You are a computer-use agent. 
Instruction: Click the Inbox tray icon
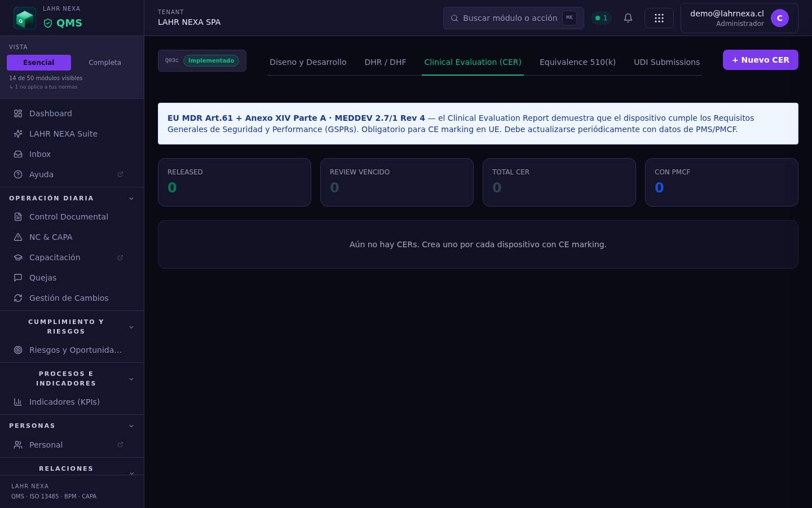[18, 154]
